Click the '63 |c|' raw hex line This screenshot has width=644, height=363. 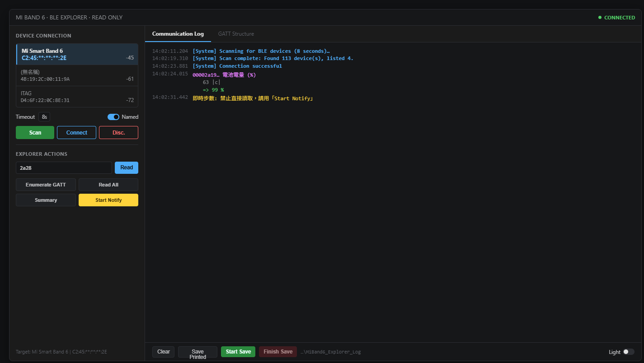212,82
